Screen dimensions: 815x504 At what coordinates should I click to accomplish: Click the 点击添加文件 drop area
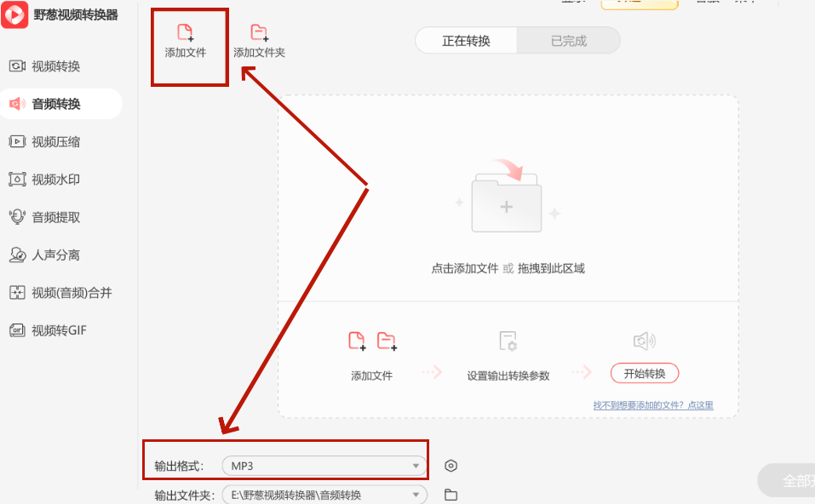[507, 204]
